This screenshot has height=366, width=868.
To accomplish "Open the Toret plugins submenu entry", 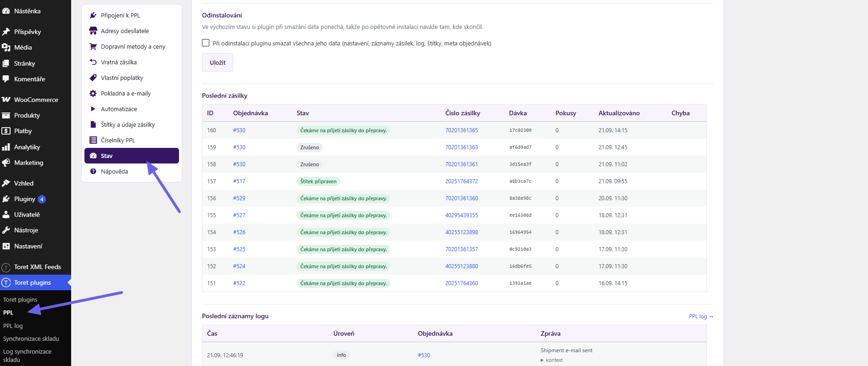I will pyautogui.click(x=20, y=299).
